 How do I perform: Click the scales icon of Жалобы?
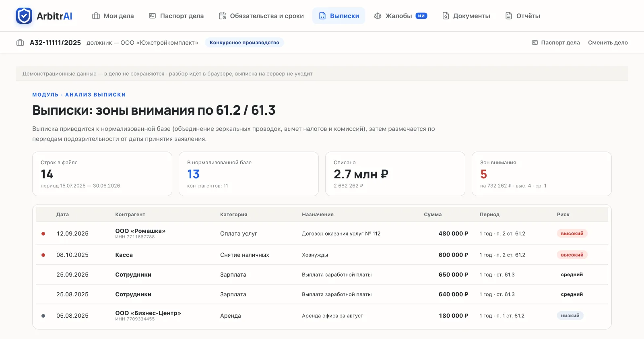tap(378, 16)
